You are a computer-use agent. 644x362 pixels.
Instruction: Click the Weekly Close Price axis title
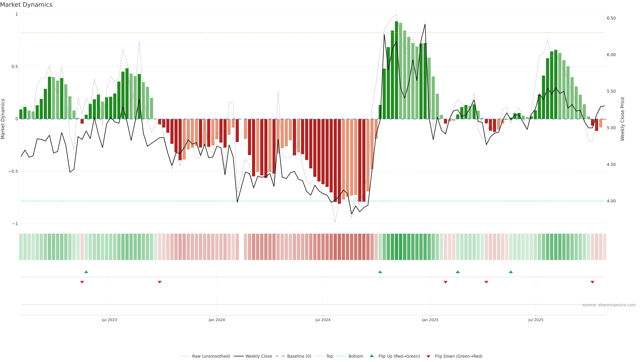tap(622, 119)
